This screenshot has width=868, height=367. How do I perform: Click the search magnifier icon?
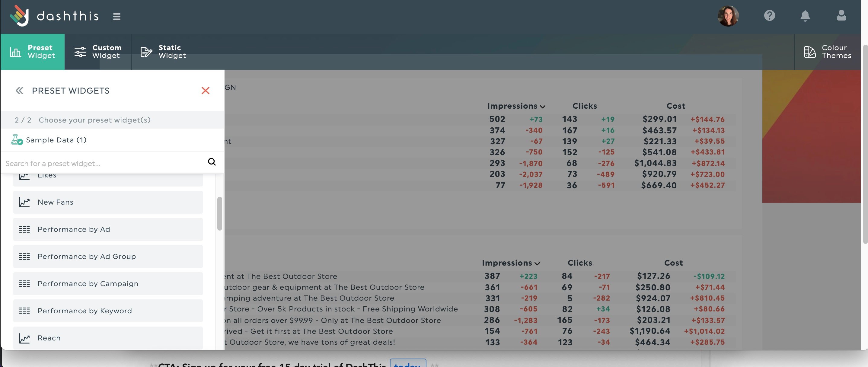(x=212, y=162)
